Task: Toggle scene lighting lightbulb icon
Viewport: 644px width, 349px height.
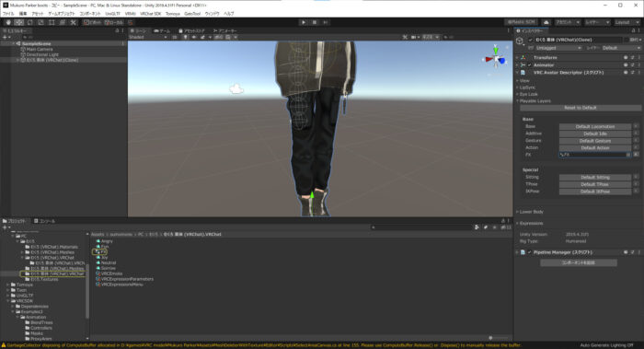Action: (x=185, y=37)
